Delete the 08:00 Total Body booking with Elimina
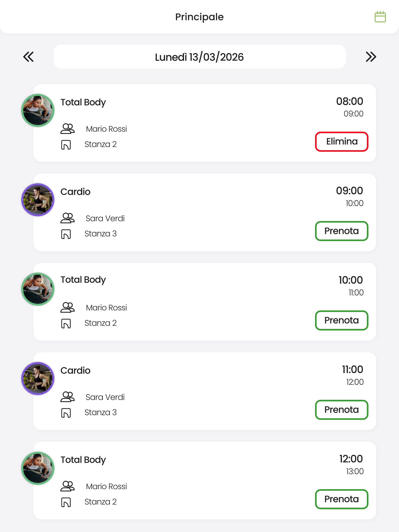The image size is (399, 532). coord(342,142)
